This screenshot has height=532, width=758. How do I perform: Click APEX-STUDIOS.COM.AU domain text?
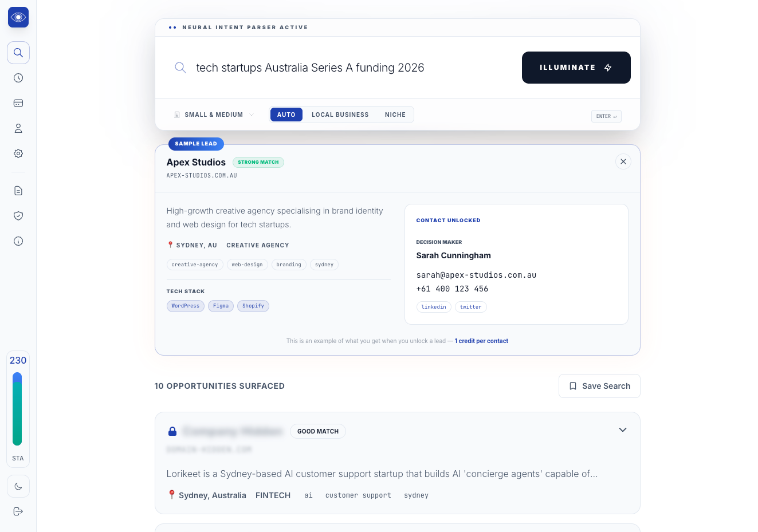coord(202,176)
